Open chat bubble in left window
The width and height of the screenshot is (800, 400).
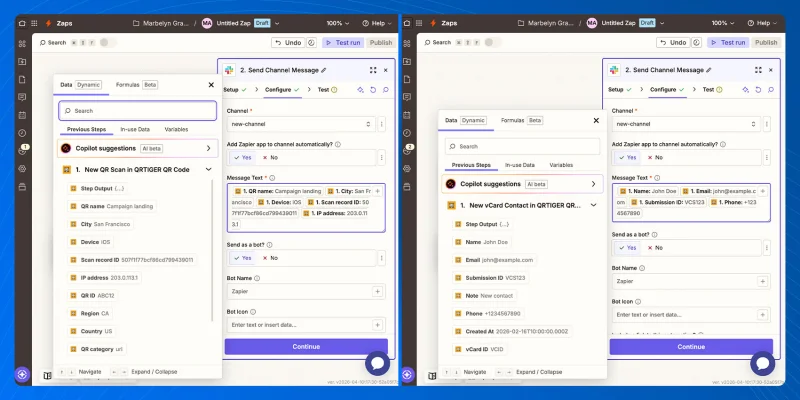click(x=378, y=363)
